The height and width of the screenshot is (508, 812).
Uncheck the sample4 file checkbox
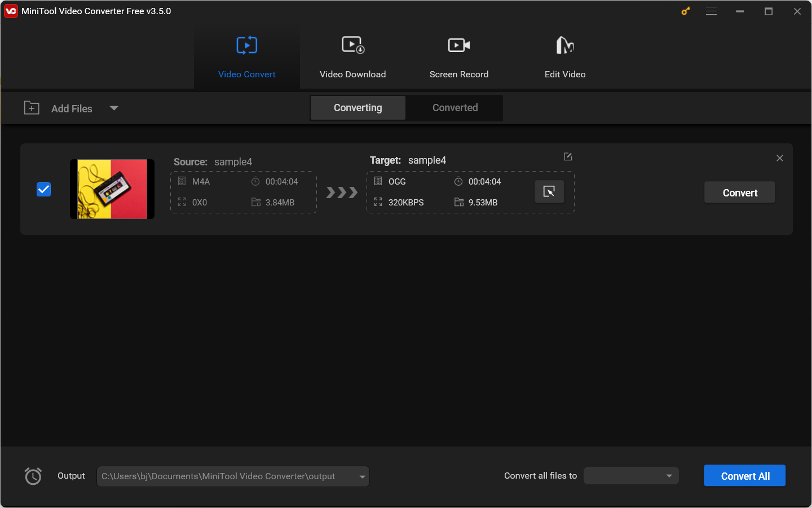(x=43, y=190)
